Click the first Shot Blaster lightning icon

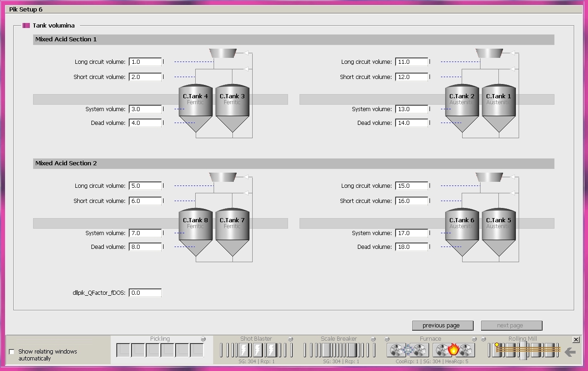click(244, 350)
